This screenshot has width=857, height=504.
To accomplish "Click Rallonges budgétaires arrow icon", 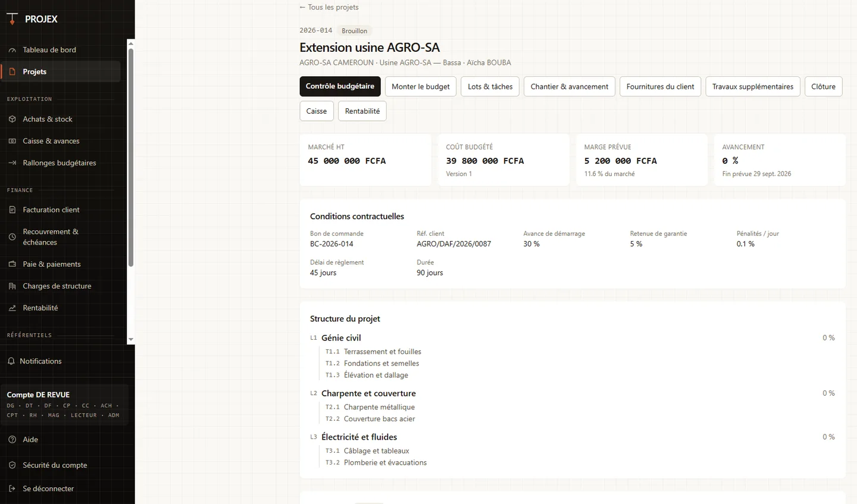I will pyautogui.click(x=12, y=163).
